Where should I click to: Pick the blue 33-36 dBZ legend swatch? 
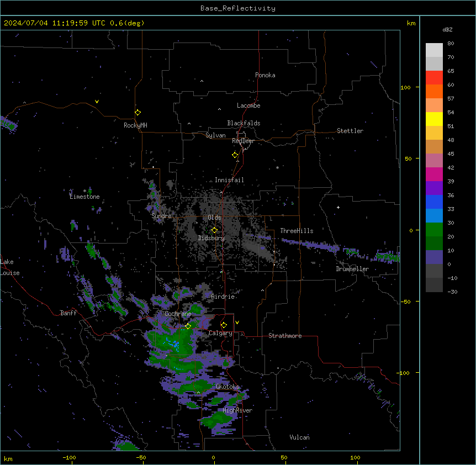pyautogui.click(x=434, y=202)
